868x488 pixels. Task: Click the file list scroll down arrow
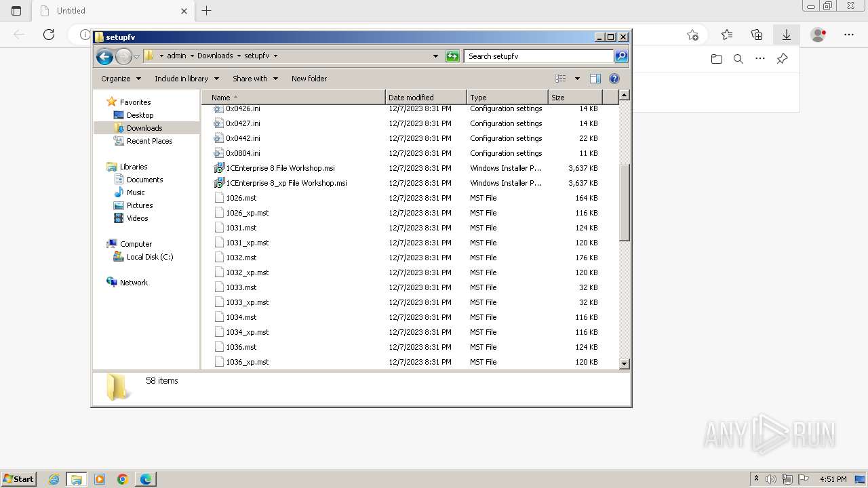(x=625, y=364)
